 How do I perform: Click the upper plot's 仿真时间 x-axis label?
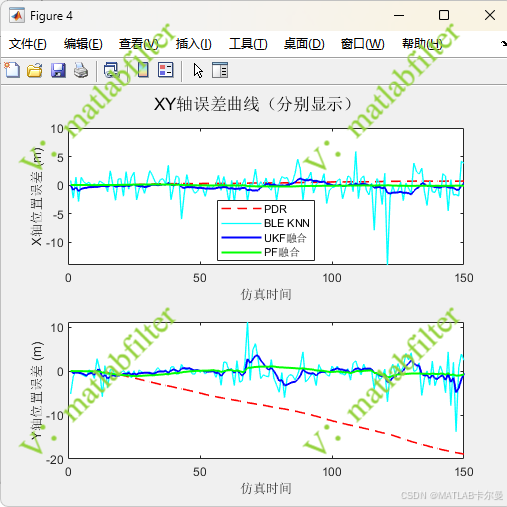point(266,294)
